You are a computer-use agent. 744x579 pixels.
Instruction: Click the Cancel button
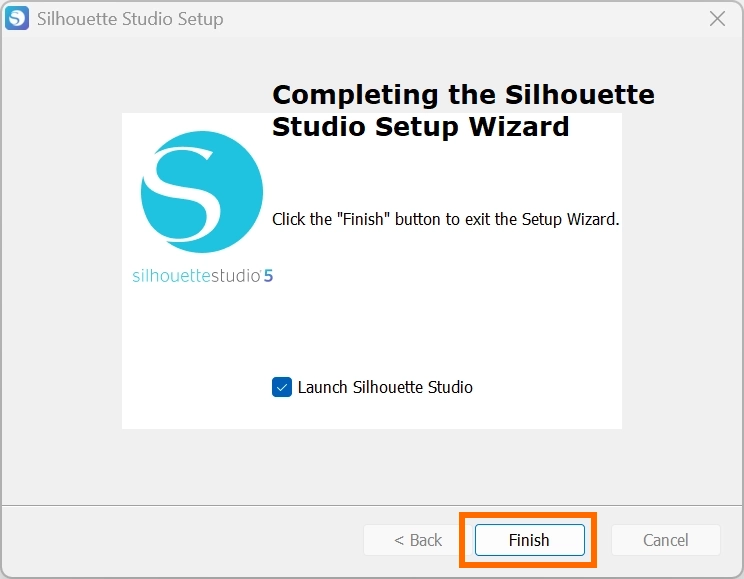pos(665,540)
